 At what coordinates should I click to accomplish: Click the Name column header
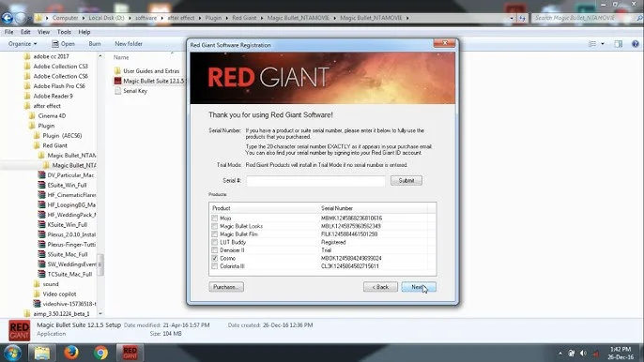[121, 57]
